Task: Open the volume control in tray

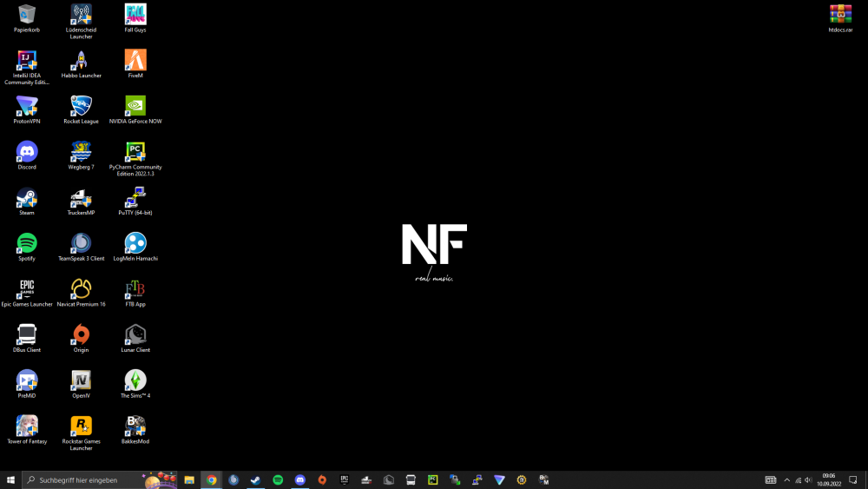Action: click(x=809, y=479)
